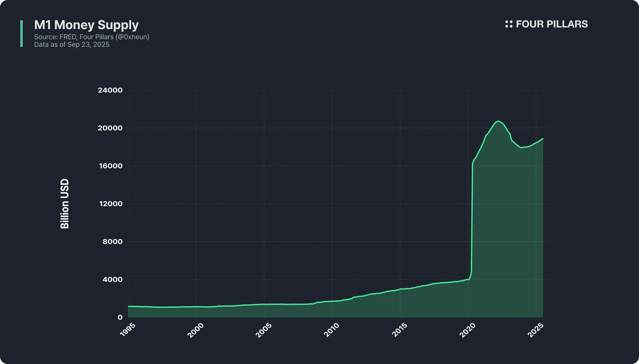
Task: Click the Four Pillars logo dots icon
Action: [x=509, y=24]
